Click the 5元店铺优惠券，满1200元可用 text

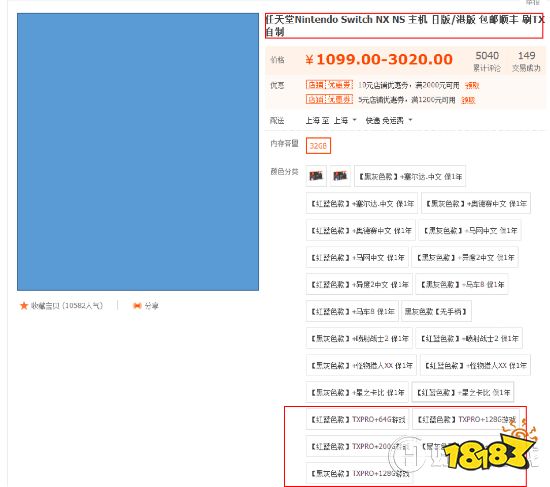[x=407, y=100]
